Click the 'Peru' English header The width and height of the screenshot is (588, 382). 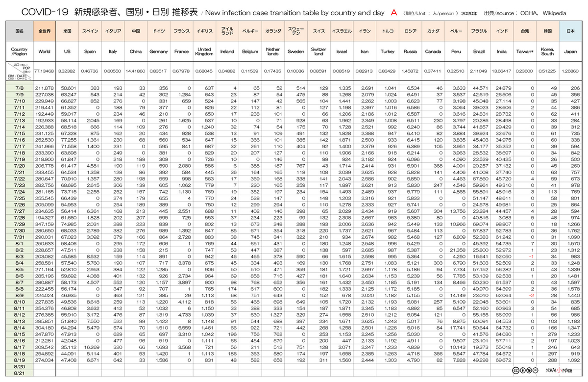456,51
